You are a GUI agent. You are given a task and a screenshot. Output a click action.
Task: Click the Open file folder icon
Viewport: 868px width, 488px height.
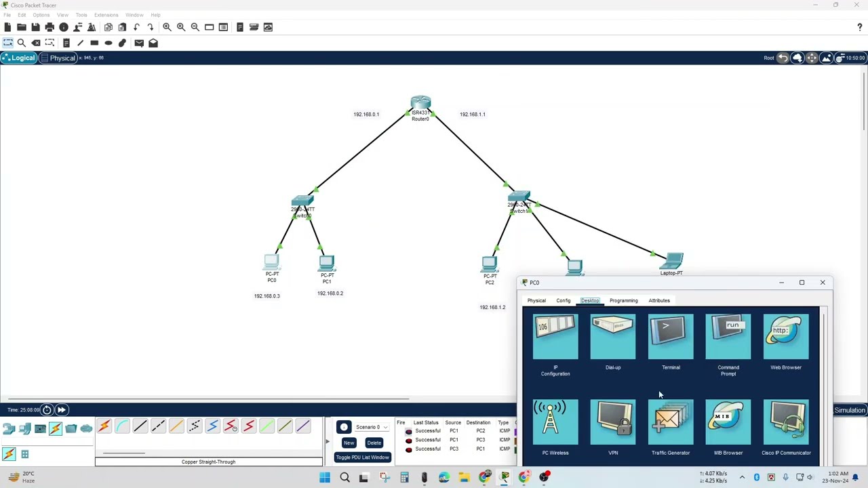(x=22, y=27)
